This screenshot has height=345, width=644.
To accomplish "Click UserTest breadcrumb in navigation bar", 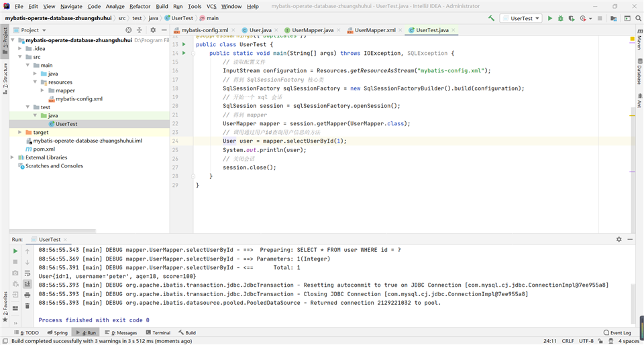I will click(x=178, y=18).
